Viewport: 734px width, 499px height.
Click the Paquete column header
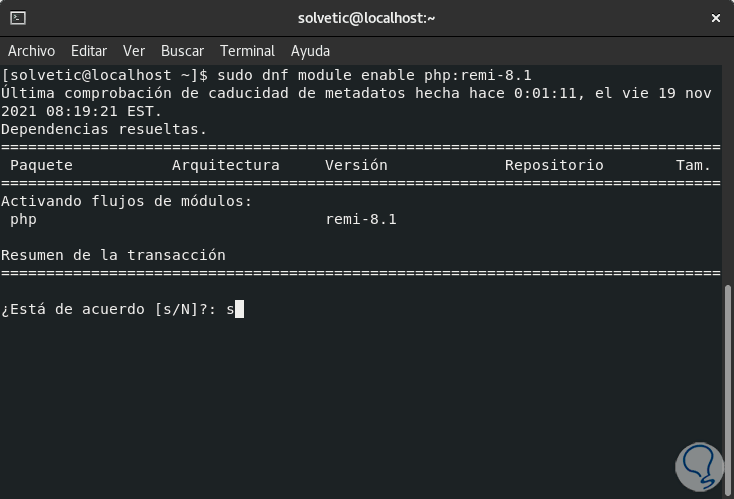coord(41,165)
